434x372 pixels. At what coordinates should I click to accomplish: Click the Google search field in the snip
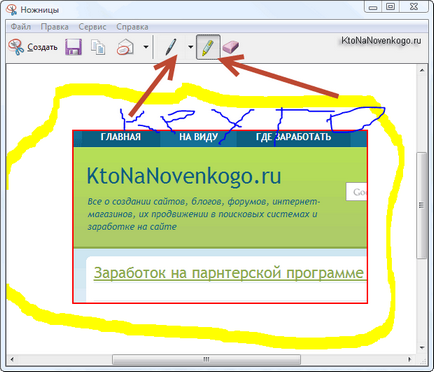356,192
